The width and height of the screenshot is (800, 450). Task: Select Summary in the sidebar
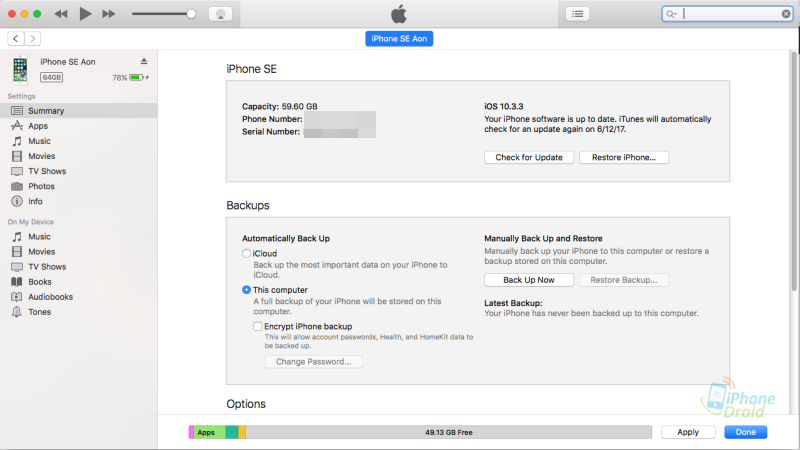[46, 111]
